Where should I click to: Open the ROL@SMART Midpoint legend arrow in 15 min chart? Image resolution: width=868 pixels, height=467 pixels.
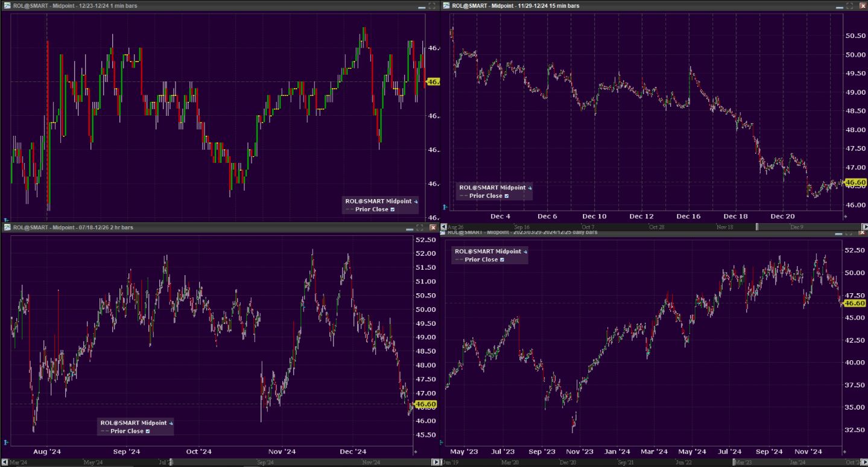530,188
